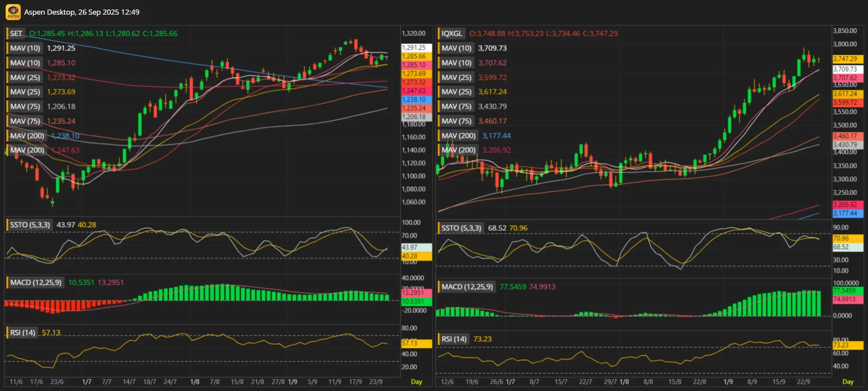The image size is (868, 391).
Task: Click Day timeframe label on SET chart
Action: click(x=416, y=382)
